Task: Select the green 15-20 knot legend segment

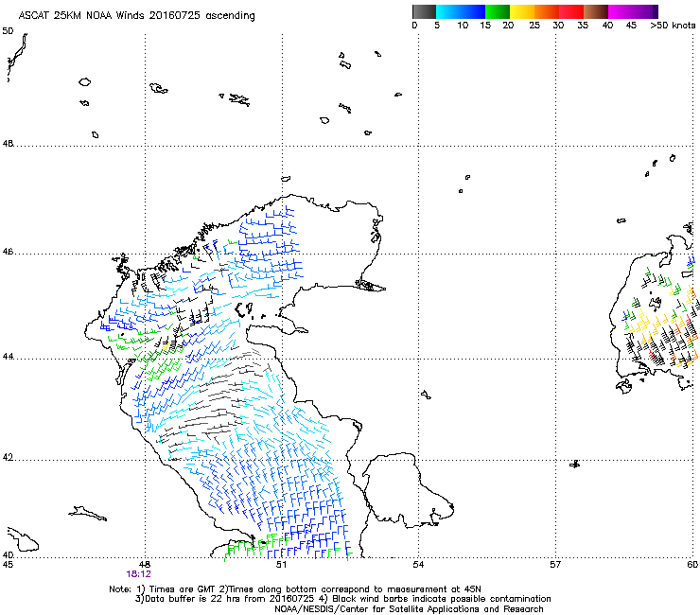Action: coord(498,11)
